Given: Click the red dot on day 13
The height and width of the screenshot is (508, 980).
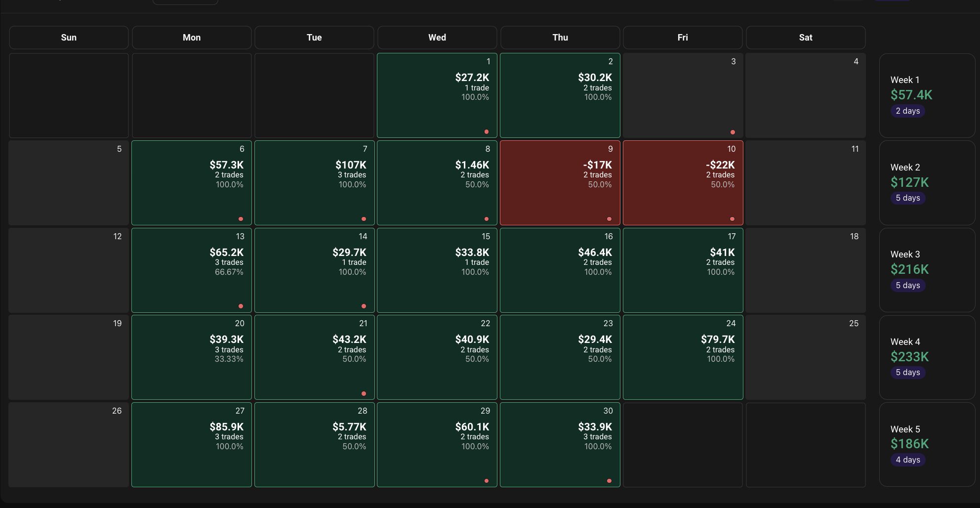Looking at the screenshot, I should (x=241, y=306).
